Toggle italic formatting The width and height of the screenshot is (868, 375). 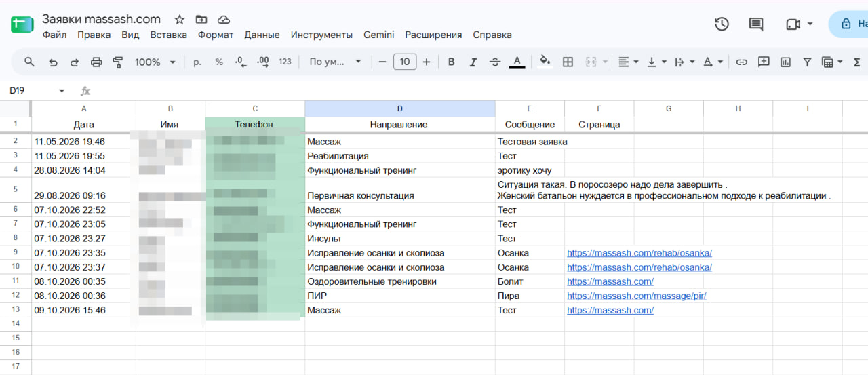coord(473,62)
